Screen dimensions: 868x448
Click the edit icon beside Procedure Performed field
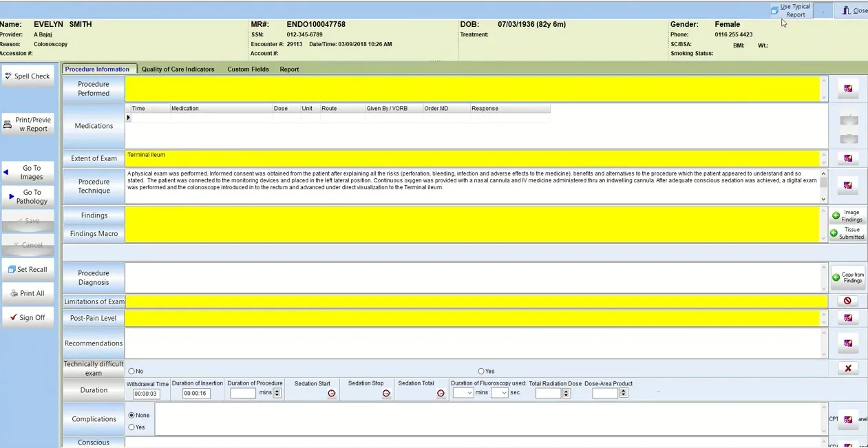click(848, 88)
